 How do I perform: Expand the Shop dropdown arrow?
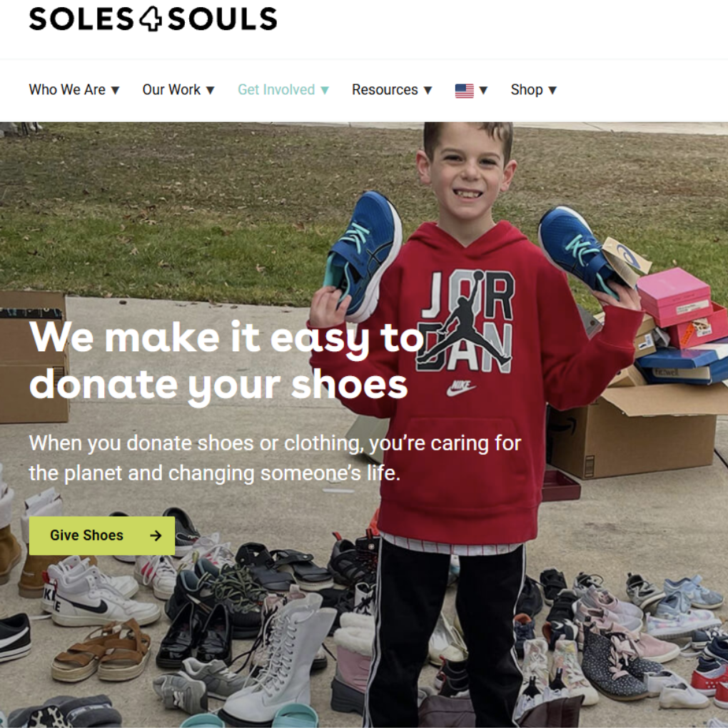(x=552, y=90)
